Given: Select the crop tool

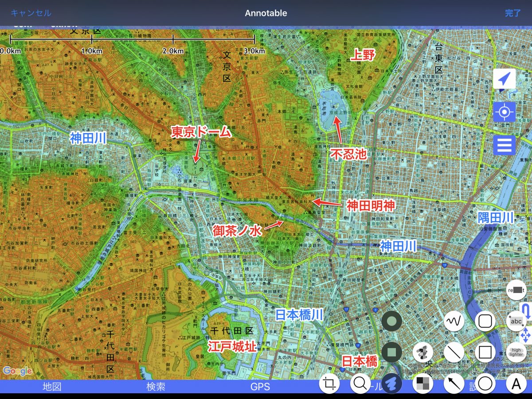Looking at the screenshot, I should (x=329, y=383).
